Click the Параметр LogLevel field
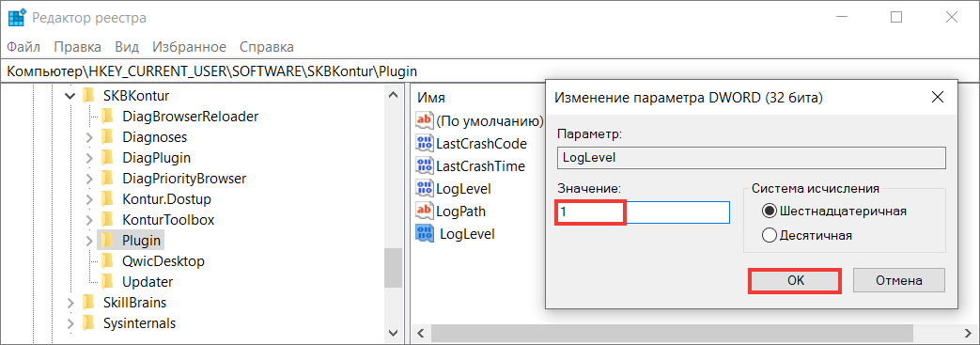The height and width of the screenshot is (345, 980). pos(751,158)
